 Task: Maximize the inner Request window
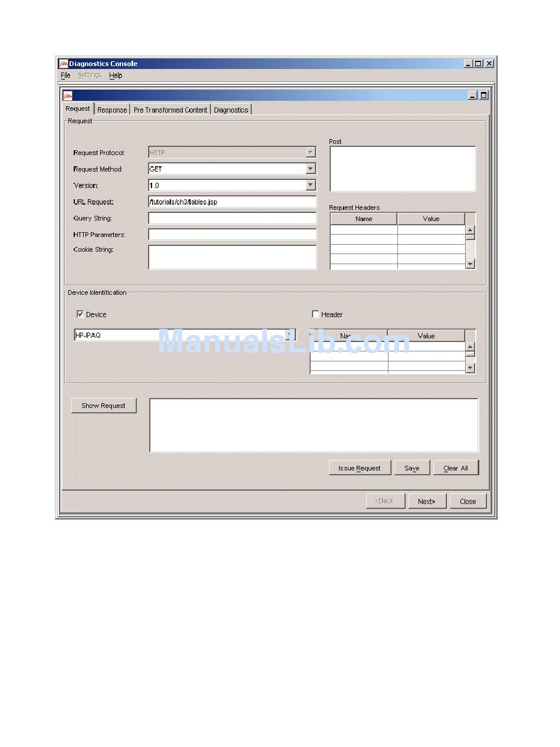click(x=484, y=96)
